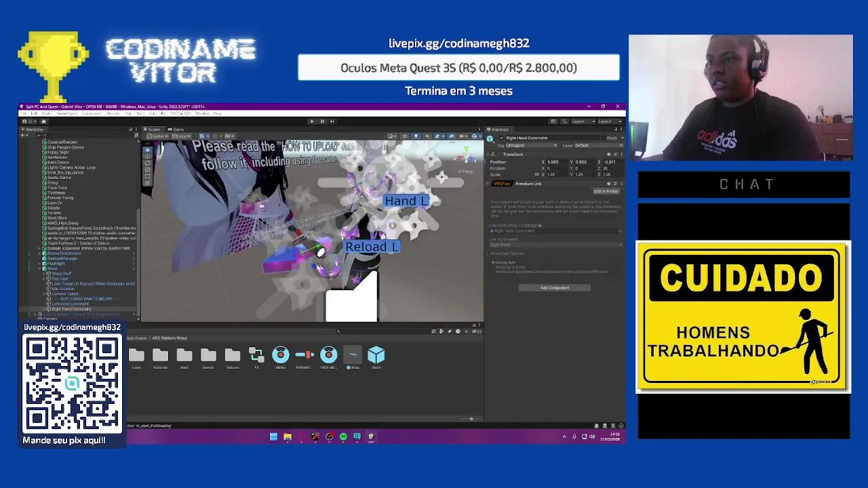Viewport: 868px width, 488px height.
Task: Click the ARC Raiders Wasp breadcrumb
Action: point(170,338)
